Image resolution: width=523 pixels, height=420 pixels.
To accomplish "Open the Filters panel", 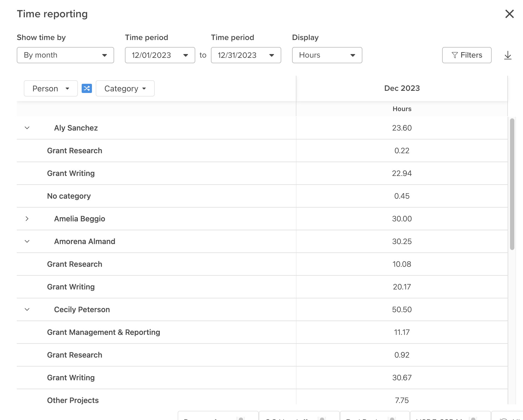I will click(467, 55).
